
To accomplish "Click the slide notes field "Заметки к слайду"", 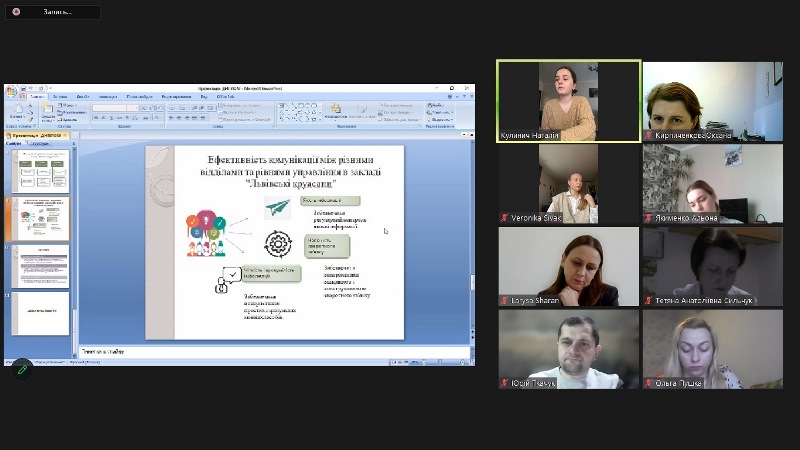I will click(x=274, y=352).
